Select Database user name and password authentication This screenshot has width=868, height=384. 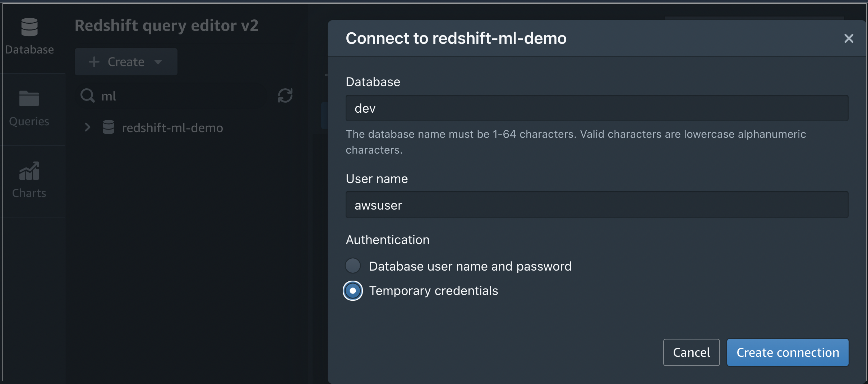[353, 266]
